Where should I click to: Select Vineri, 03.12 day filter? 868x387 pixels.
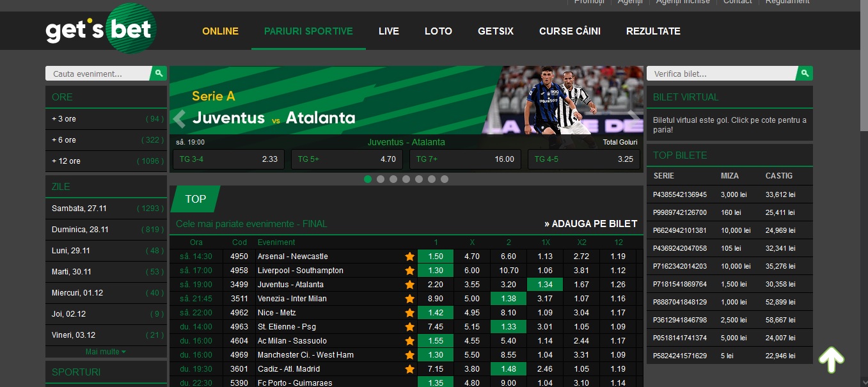[x=106, y=335]
